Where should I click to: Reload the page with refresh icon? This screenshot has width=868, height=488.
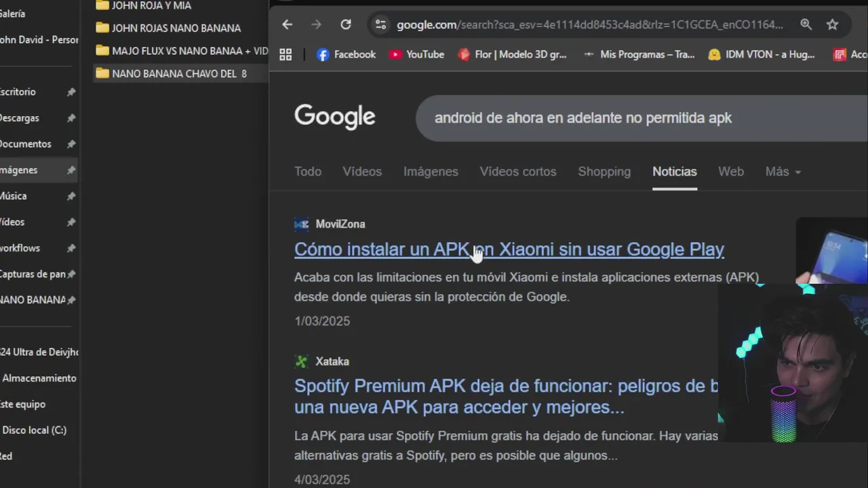pos(346,24)
